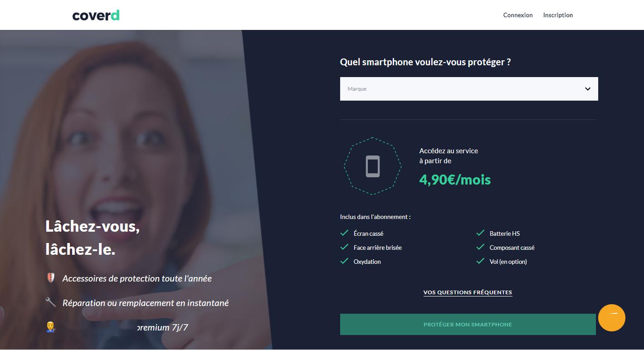Click the checkmark beside Composant cassé

tap(480, 247)
